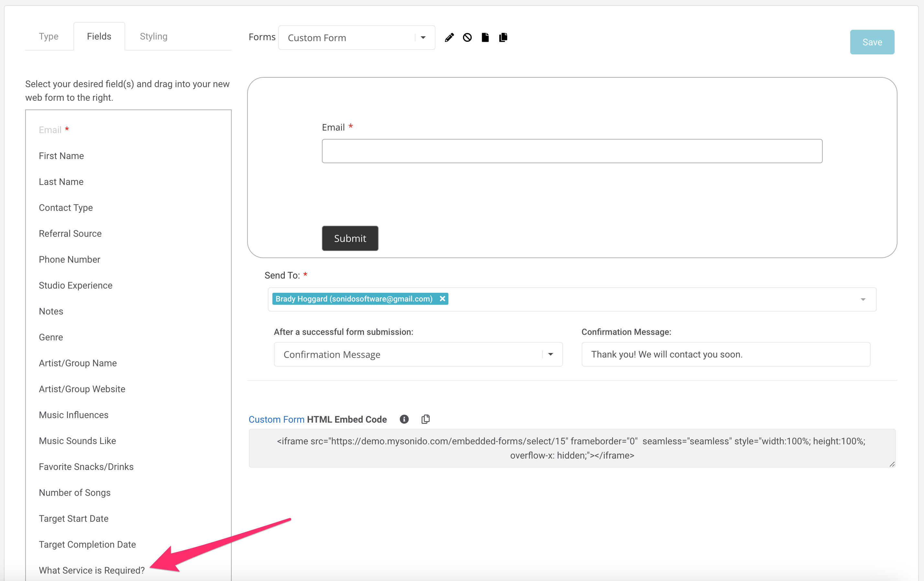Viewport: 924px width, 581px height.
Task: Select the What Service is Required? field
Action: point(92,570)
